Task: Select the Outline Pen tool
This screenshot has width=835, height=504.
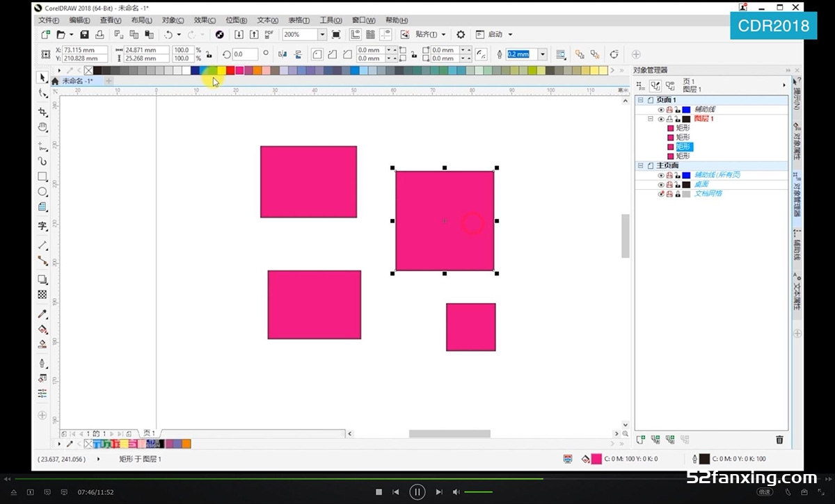Action: 42,364
